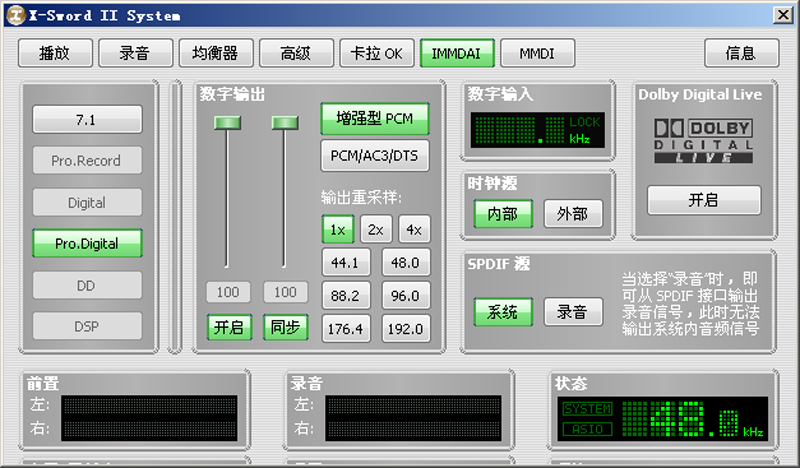Open the 均衡器 tab
The width and height of the screenshot is (800, 468).
(216, 54)
